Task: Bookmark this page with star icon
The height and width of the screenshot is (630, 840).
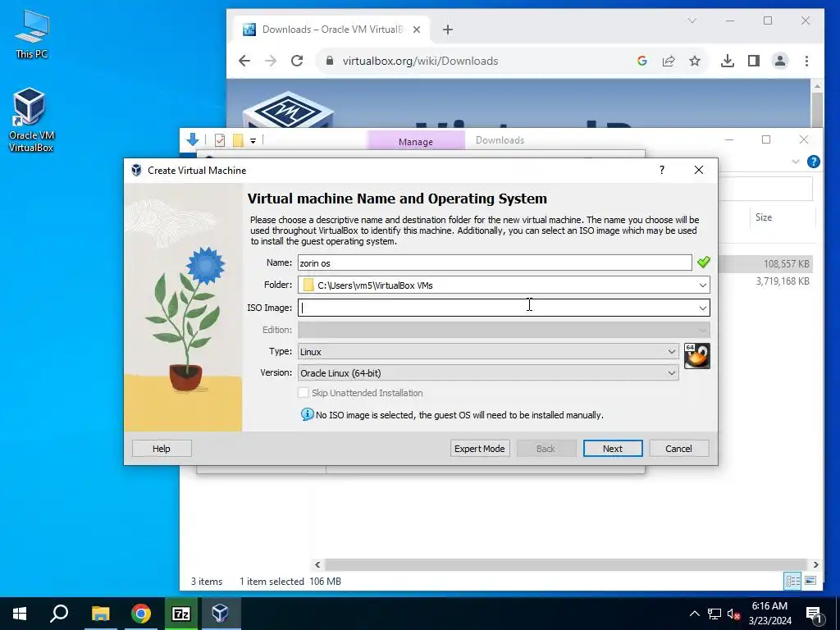Action: click(695, 61)
